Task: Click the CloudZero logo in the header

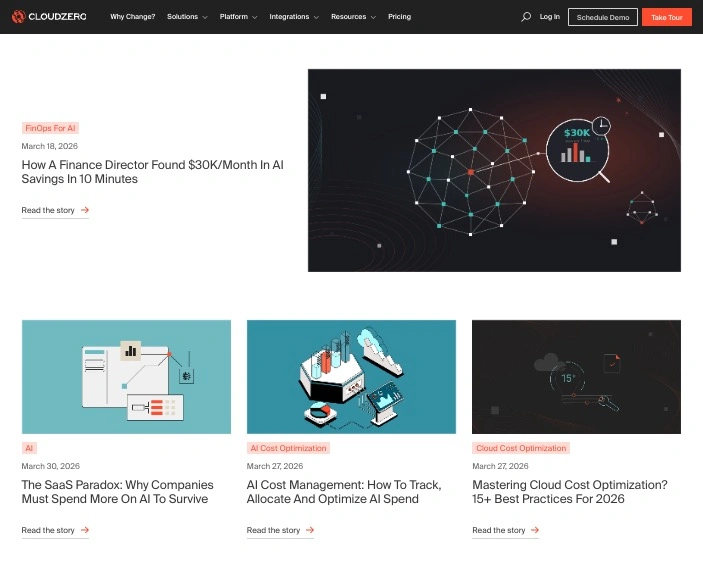Action: [50, 17]
